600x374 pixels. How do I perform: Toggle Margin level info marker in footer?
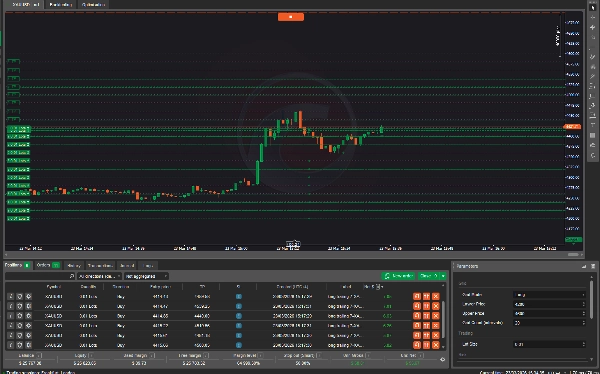(261, 356)
